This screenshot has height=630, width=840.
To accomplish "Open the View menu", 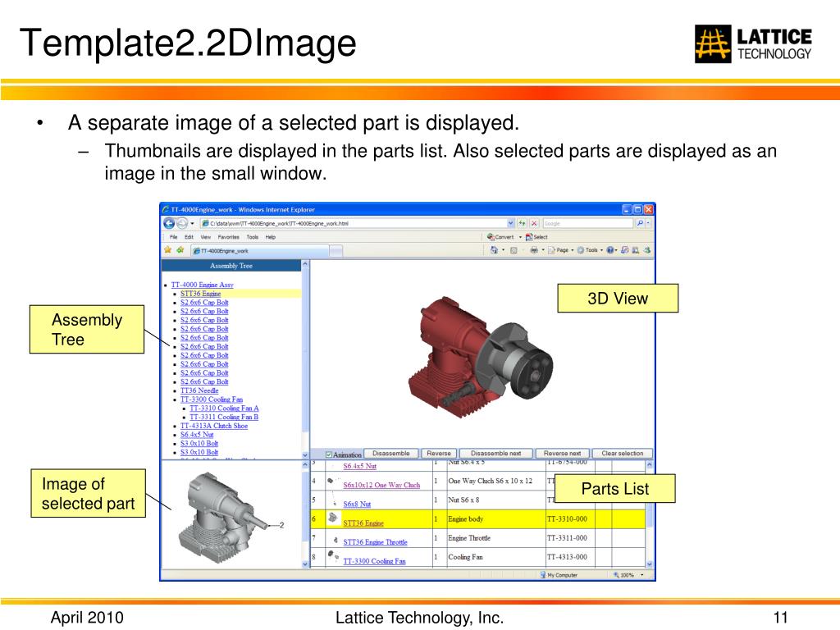I will (205, 237).
